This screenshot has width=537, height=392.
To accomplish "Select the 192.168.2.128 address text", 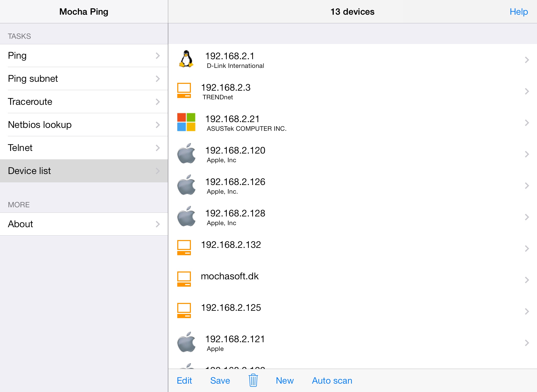I will click(235, 213).
